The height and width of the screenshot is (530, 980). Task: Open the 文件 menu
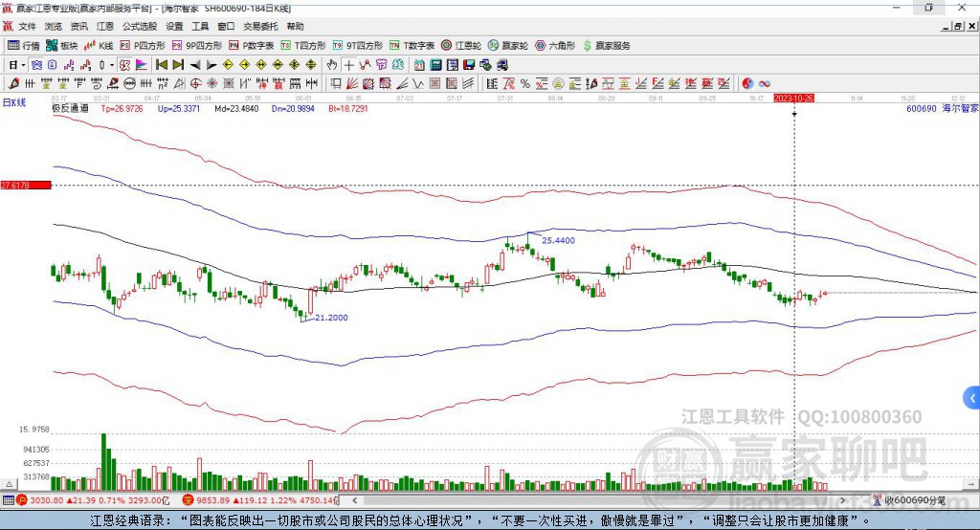tap(27, 26)
